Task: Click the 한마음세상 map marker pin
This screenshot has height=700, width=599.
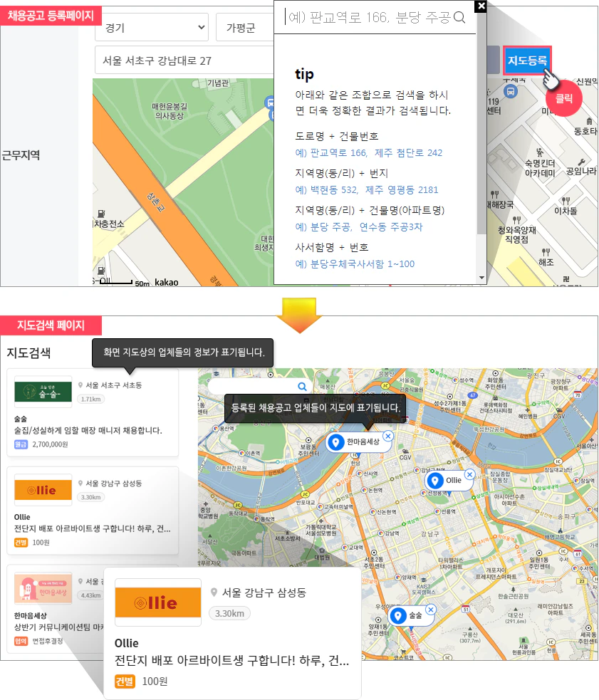Action: (x=335, y=442)
